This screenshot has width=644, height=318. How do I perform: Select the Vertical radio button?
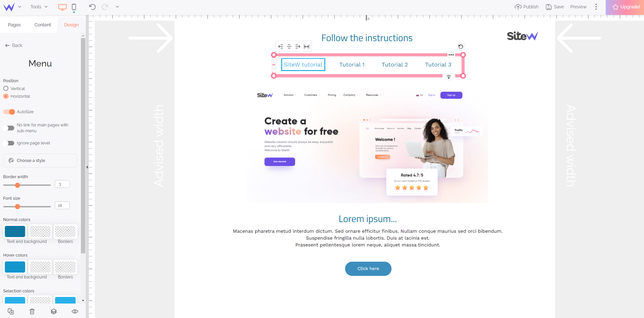click(x=6, y=88)
